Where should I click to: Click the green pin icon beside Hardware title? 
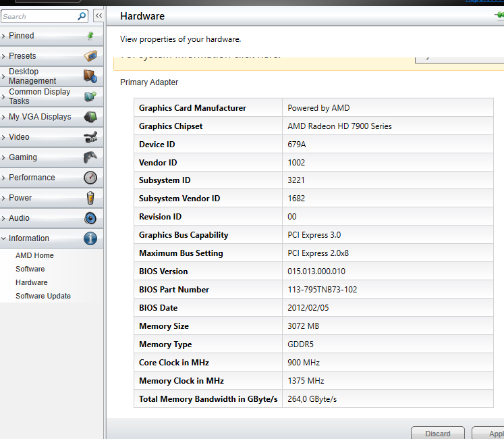[500, 15]
